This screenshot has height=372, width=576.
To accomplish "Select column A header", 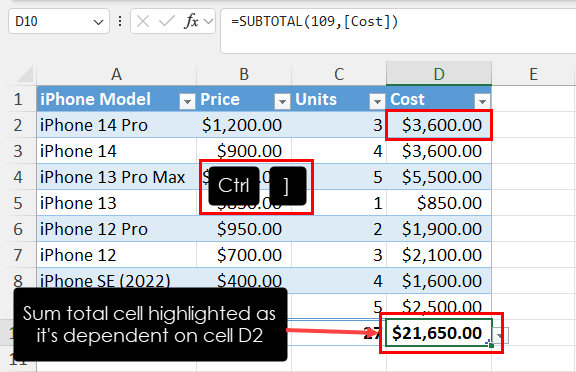I will (116, 74).
